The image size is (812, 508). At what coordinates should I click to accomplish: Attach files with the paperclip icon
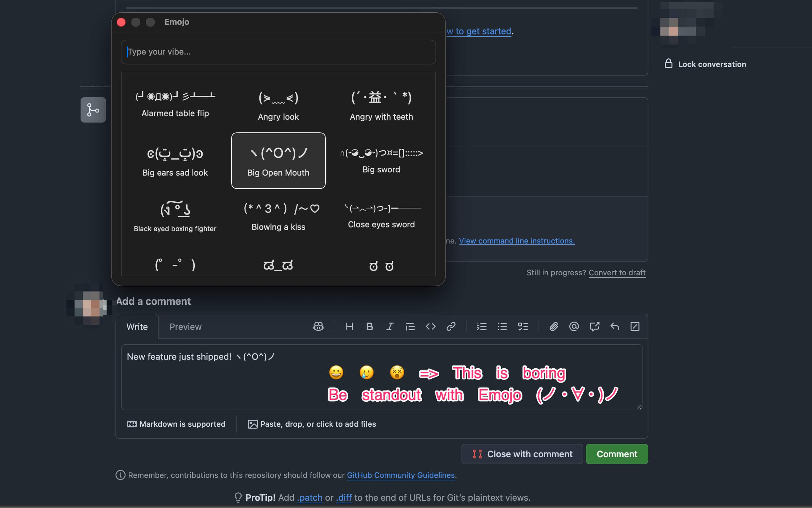[553, 327]
